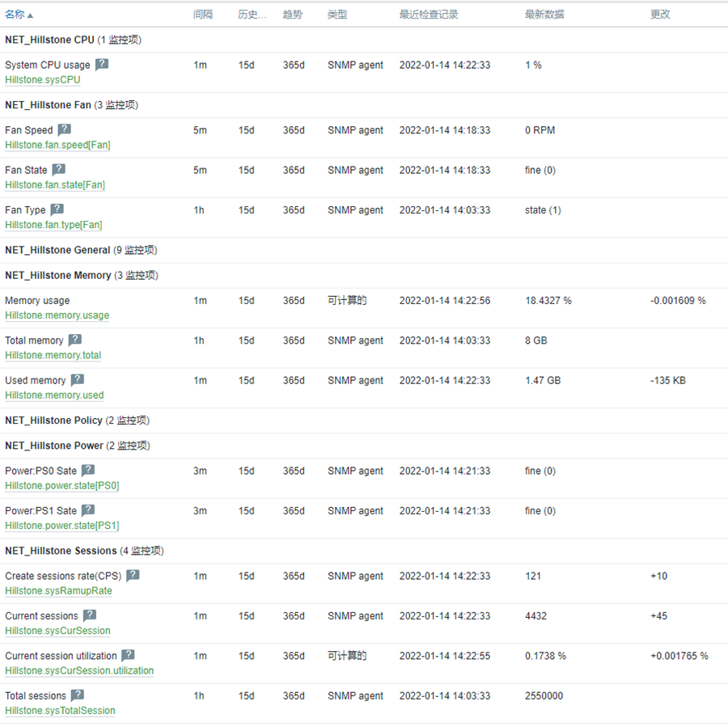Open Hillstone.memory.usage item key link
The height and width of the screenshot is (727, 728).
click(57, 315)
